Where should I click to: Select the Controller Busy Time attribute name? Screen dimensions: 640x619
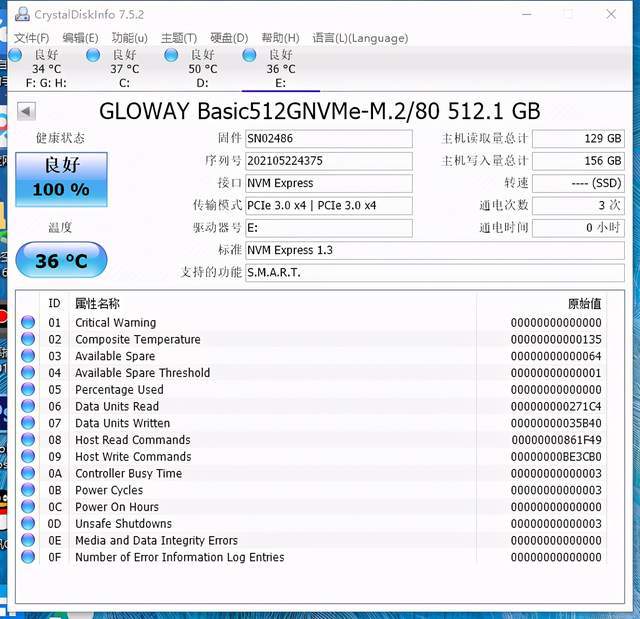point(129,473)
